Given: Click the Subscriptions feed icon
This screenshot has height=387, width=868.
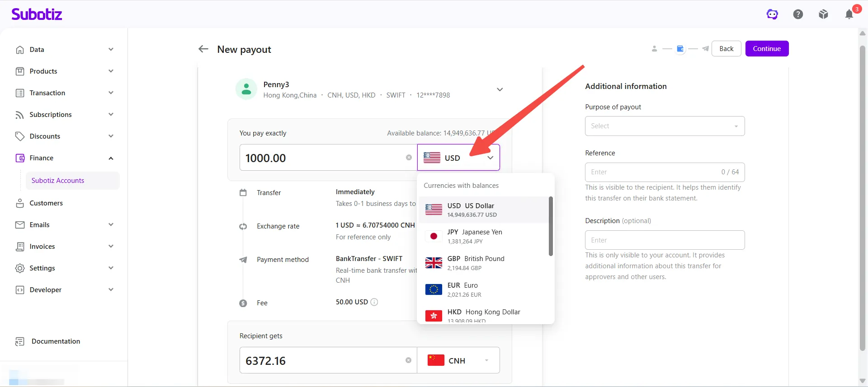Looking at the screenshot, I should pyautogui.click(x=20, y=115).
